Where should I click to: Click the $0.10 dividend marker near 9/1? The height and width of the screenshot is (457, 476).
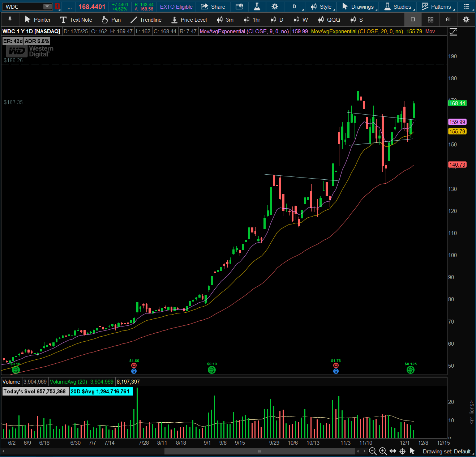pos(212,370)
